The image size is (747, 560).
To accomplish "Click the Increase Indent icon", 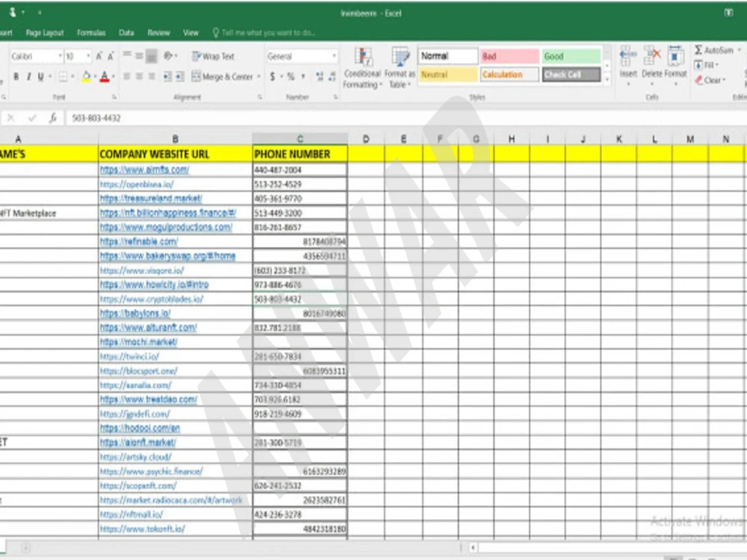I will tap(180, 77).
